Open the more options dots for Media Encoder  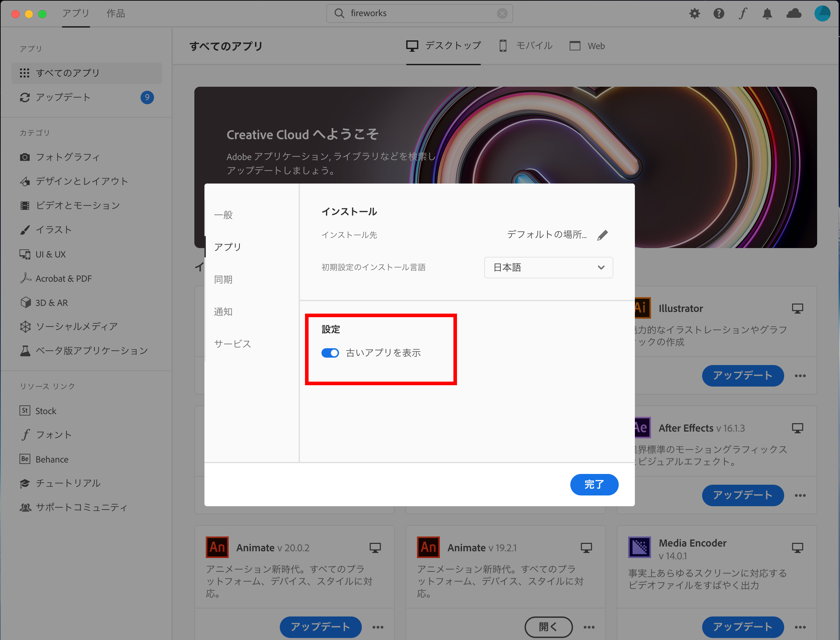pyautogui.click(x=800, y=627)
